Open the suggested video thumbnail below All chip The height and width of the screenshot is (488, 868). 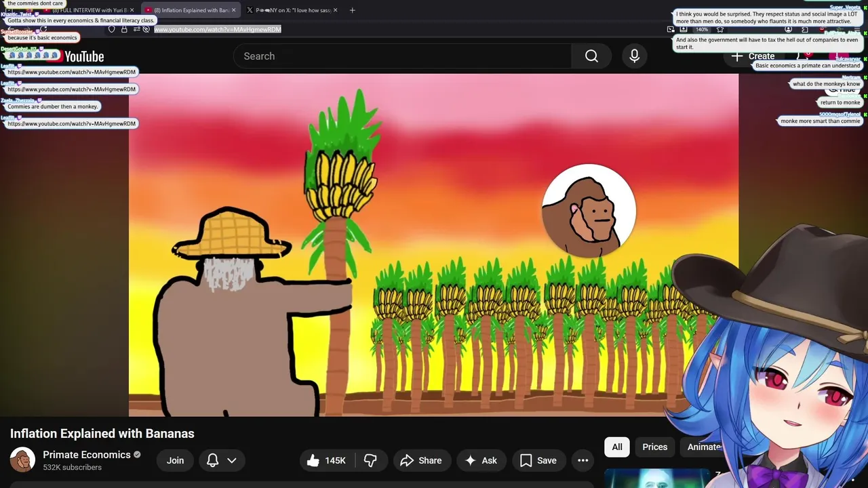[x=657, y=478]
